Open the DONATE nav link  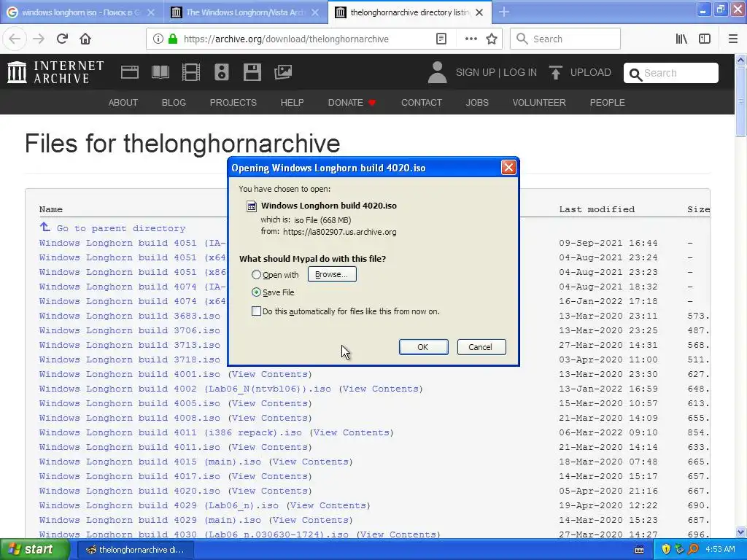[352, 102]
